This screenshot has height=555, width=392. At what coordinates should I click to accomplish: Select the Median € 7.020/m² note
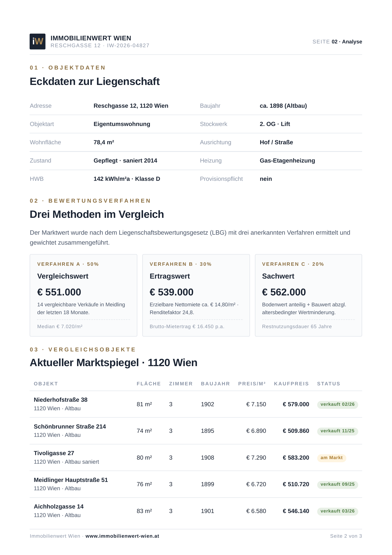[x=60, y=326]
